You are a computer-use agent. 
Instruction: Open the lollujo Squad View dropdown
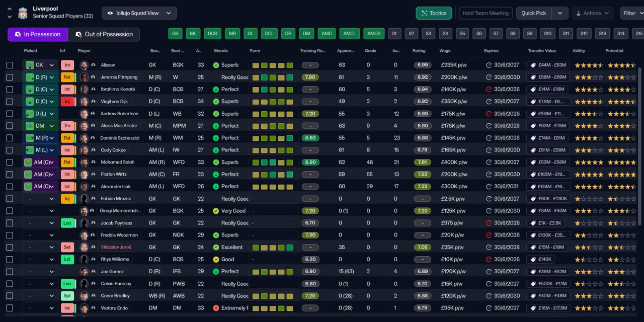click(139, 13)
